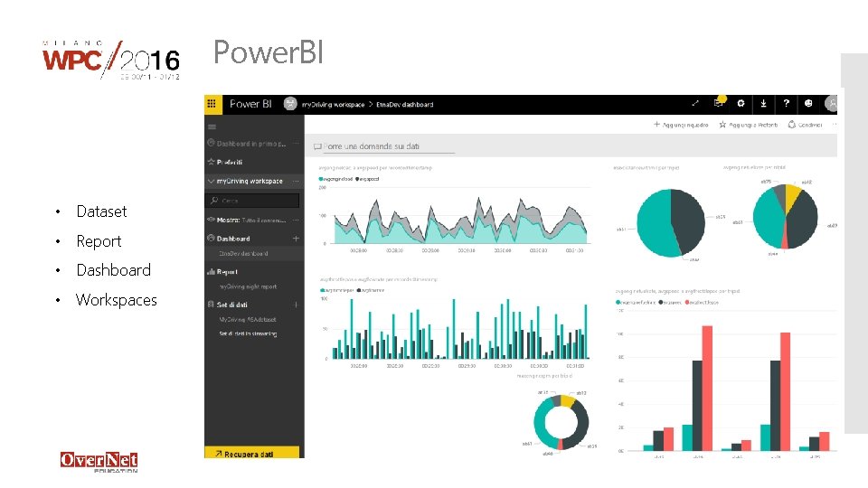Click the teal avgengineload legend marker
This screenshot has width=868, height=488.
pyautogui.click(x=320, y=179)
